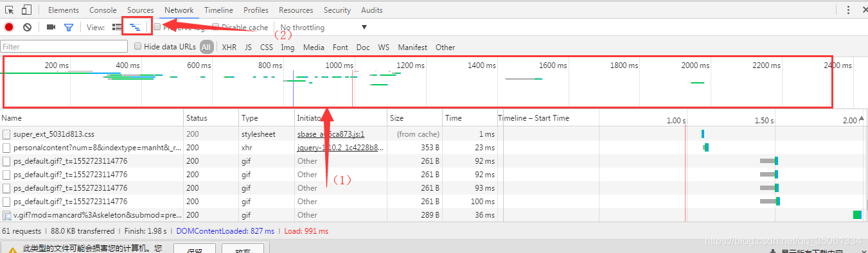Enable the Preserve log checkbox
This screenshot has height=253, width=868.
(157, 27)
